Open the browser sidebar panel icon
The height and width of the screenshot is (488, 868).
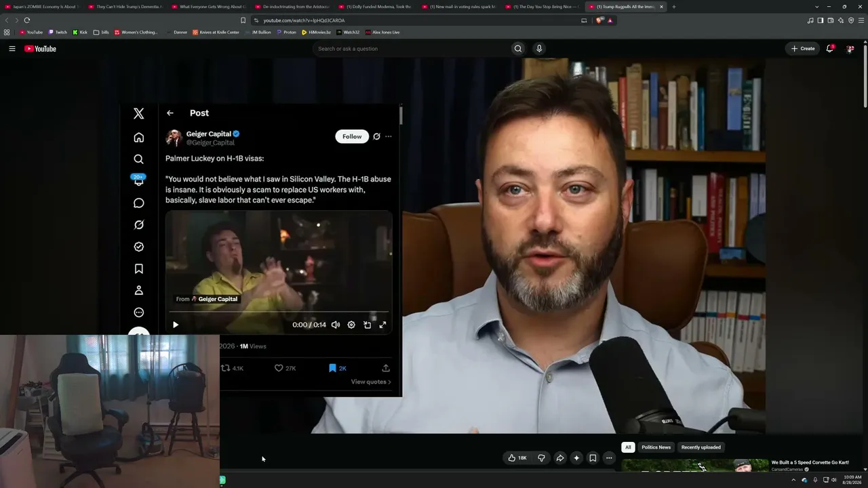coord(821,20)
